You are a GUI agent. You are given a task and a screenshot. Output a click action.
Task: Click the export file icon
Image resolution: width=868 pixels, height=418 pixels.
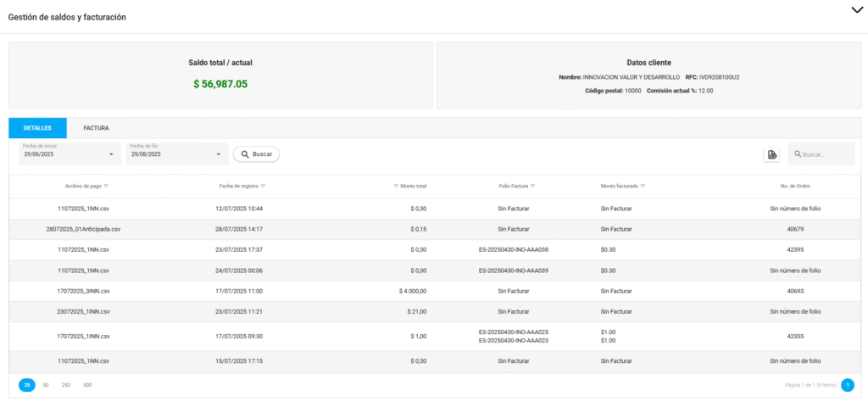[x=771, y=154]
